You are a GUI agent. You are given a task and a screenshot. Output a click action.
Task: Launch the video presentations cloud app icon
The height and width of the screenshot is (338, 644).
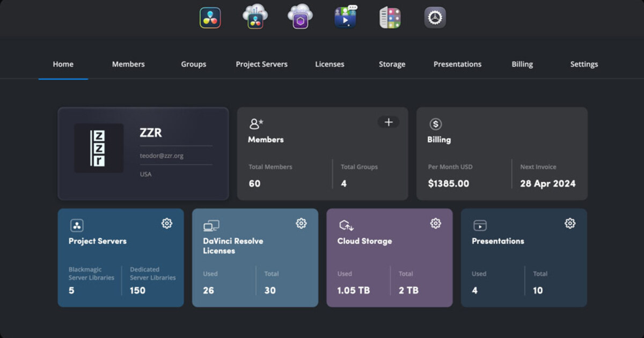coord(345,17)
